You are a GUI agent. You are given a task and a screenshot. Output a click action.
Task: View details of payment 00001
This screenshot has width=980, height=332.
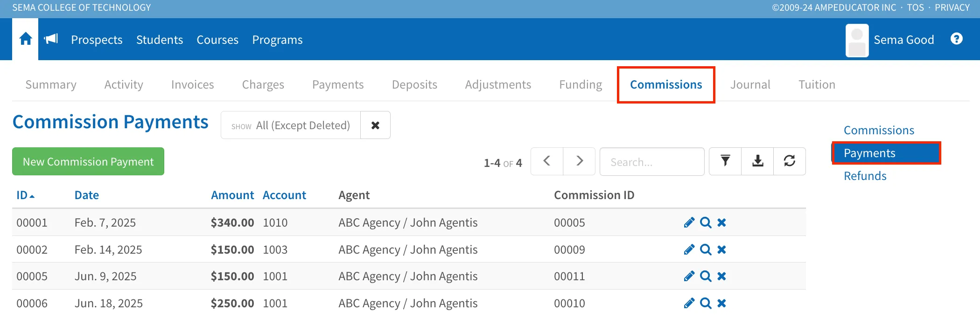click(x=706, y=222)
